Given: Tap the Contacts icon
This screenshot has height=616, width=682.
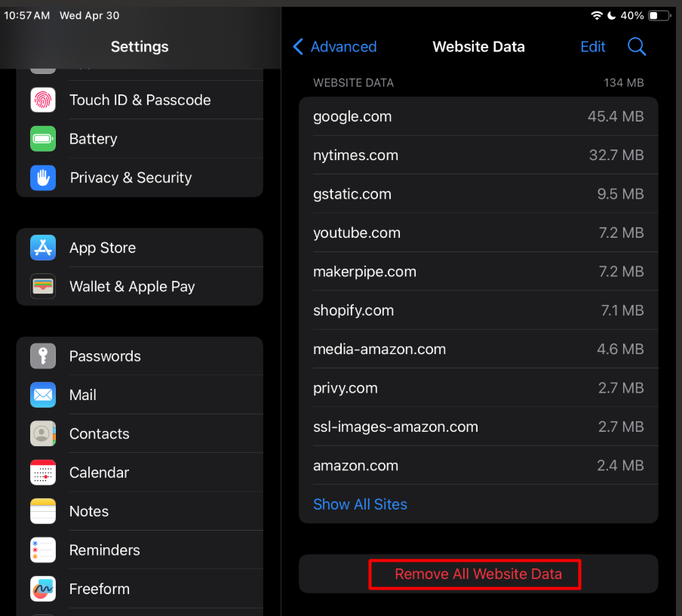Looking at the screenshot, I should coord(42,433).
